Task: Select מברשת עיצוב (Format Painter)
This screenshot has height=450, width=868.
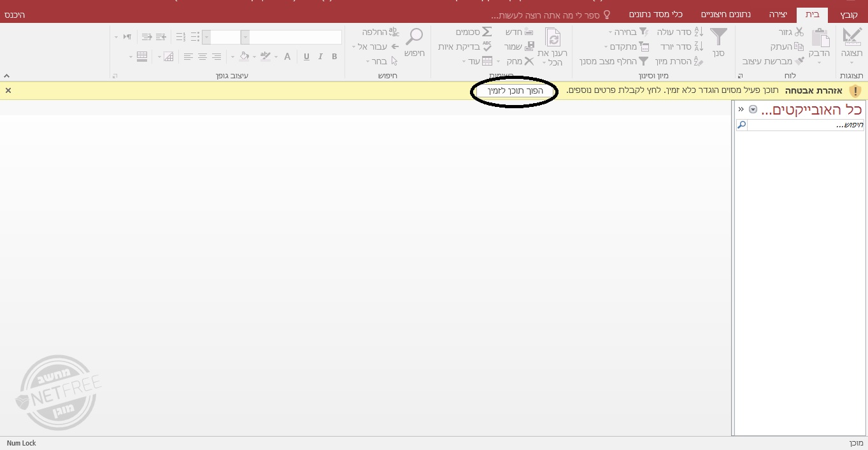Action: pos(773,62)
